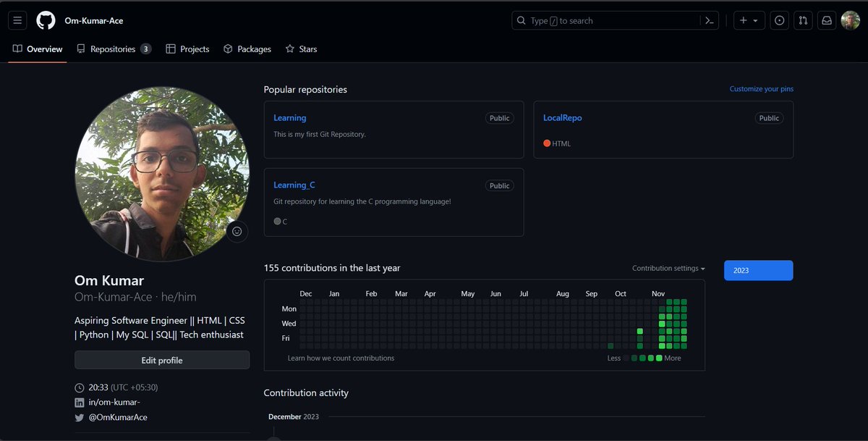Open the Learning_C repository link
The image size is (868, 441).
pos(294,185)
